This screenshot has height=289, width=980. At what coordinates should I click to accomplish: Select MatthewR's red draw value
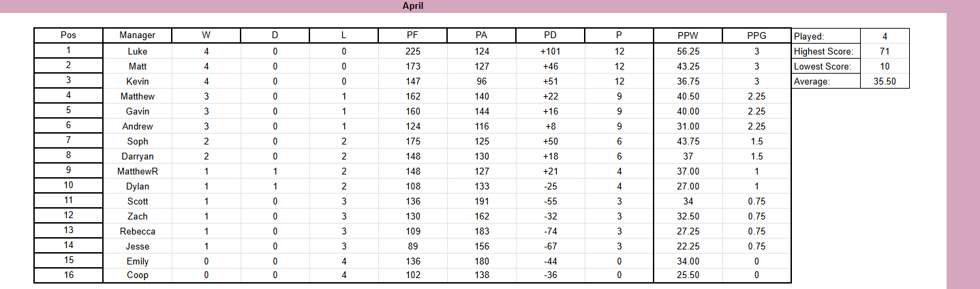click(x=275, y=171)
